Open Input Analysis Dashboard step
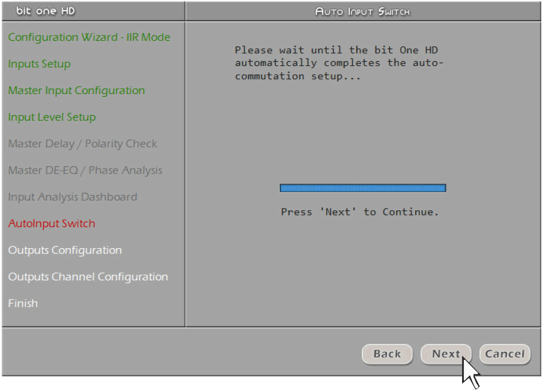The height and width of the screenshot is (392, 543). (x=73, y=197)
